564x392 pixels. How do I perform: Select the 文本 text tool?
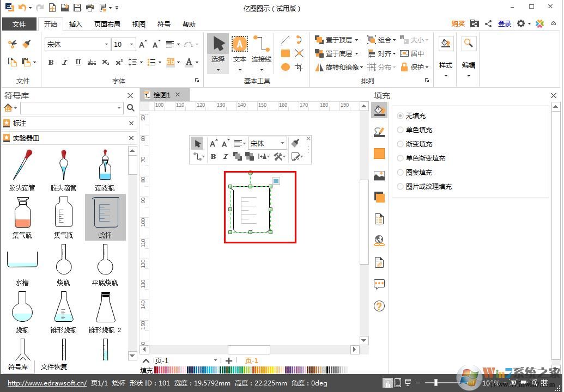pyautogui.click(x=240, y=53)
